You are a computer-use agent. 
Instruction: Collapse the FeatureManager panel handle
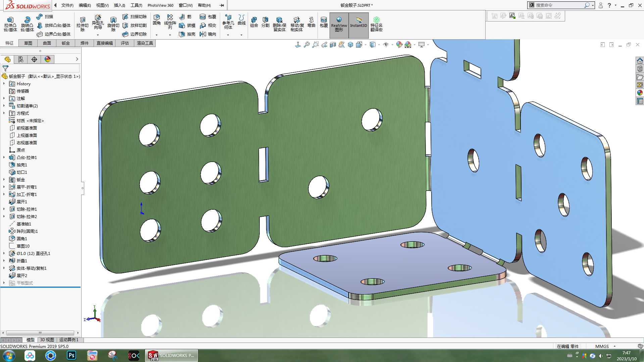point(83,188)
